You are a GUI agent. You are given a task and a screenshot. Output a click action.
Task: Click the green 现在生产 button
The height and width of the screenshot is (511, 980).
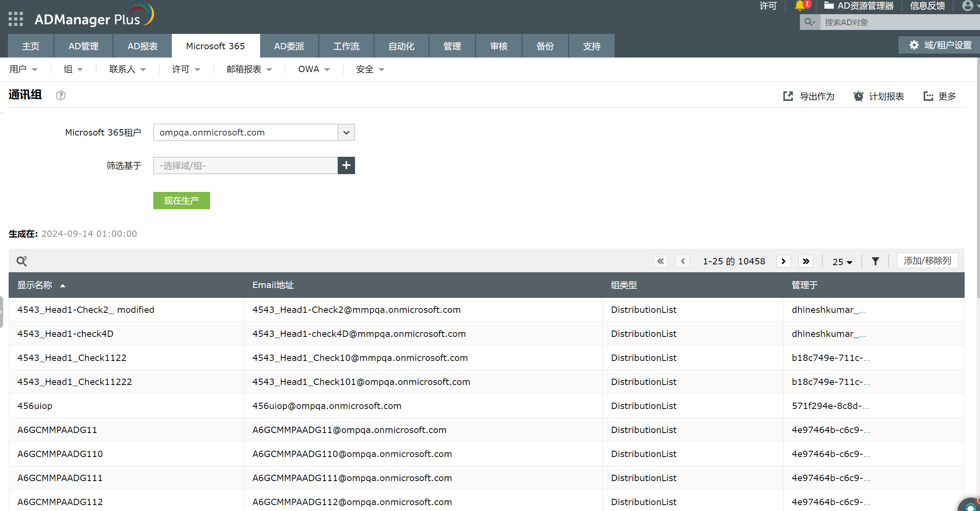[x=181, y=201]
